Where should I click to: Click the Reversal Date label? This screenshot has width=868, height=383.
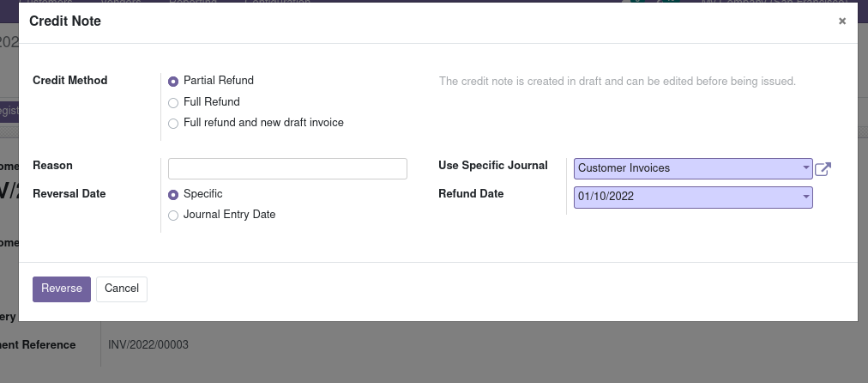click(69, 194)
